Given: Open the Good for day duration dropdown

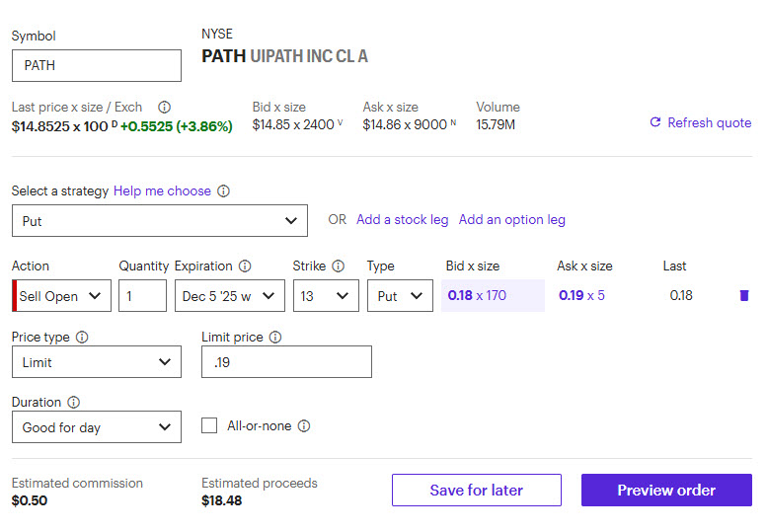Looking at the screenshot, I should 97,427.
